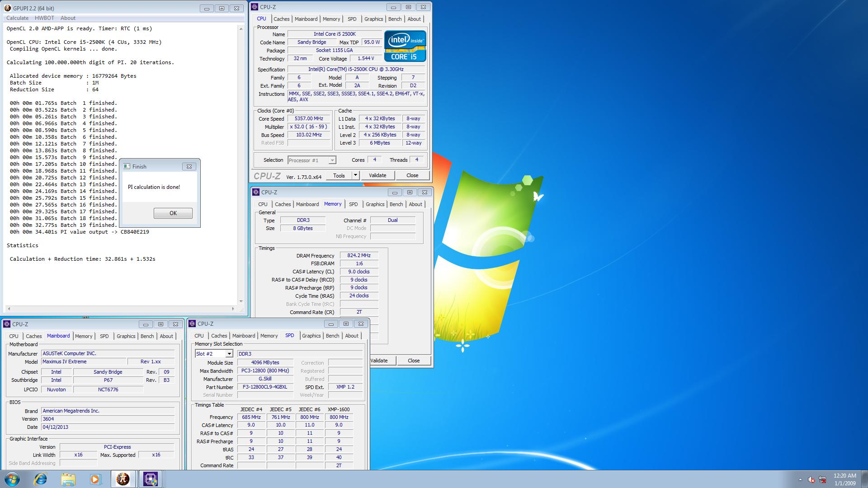The height and width of the screenshot is (488, 868).
Task: Select the BIOS version 3604 field
Action: [108, 419]
